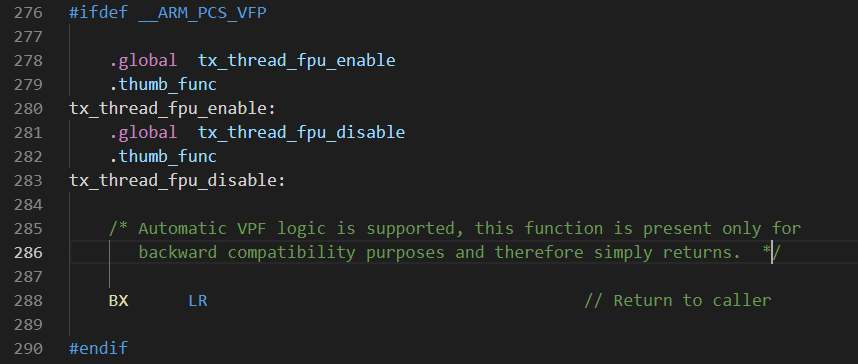
Task: Click the LR register operand
Action: click(x=198, y=301)
